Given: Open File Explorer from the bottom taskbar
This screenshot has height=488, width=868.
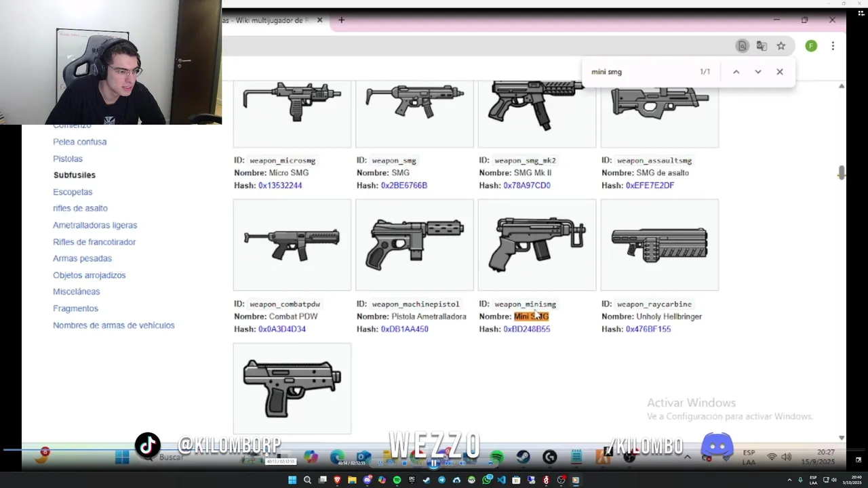Looking at the screenshot, I should (x=352, y=480).
